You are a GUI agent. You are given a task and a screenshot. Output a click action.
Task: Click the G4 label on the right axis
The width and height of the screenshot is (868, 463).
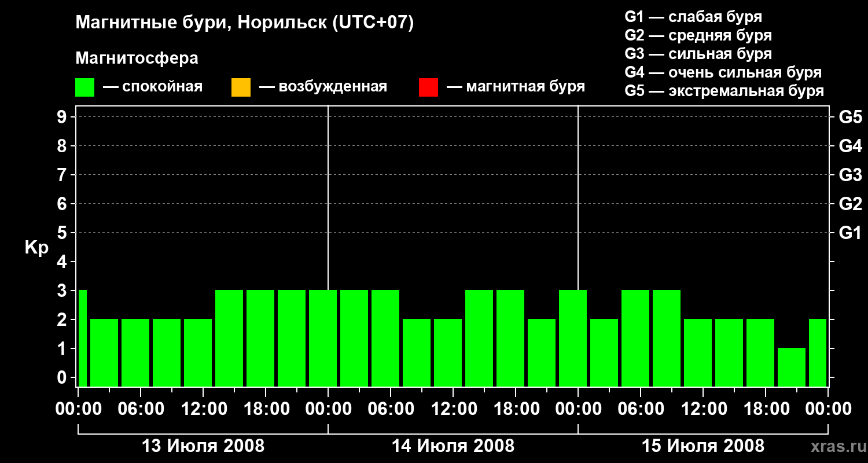tap(851, 146)
